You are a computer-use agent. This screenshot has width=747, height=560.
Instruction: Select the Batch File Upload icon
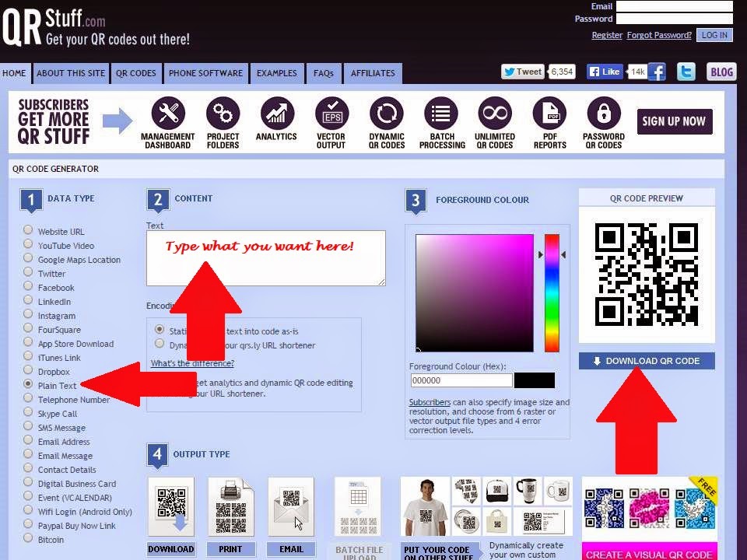358,506
